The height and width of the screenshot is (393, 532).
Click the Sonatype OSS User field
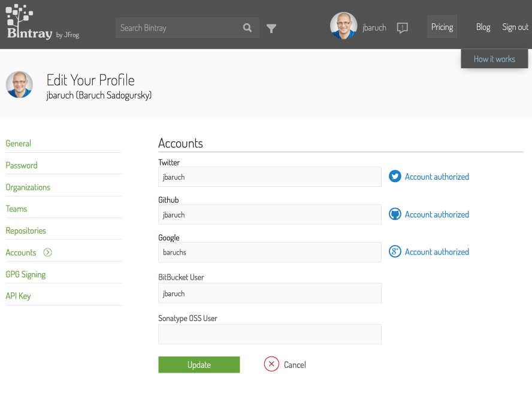point(270,334)
